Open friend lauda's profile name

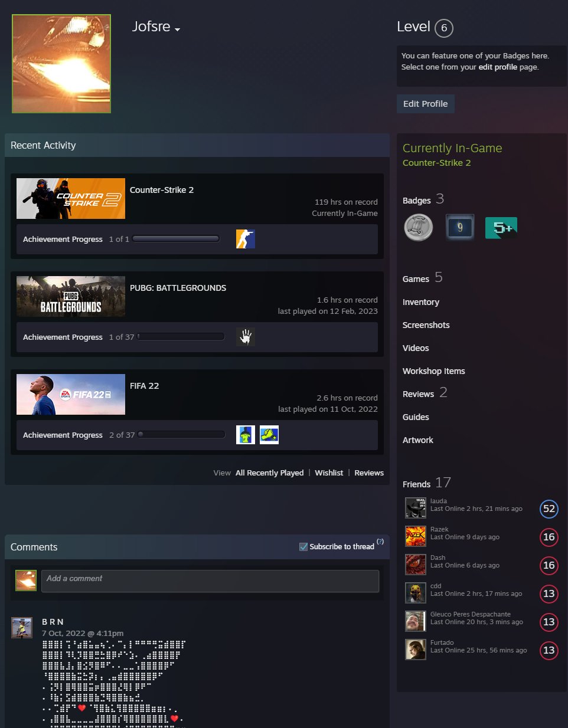(439, 501)
